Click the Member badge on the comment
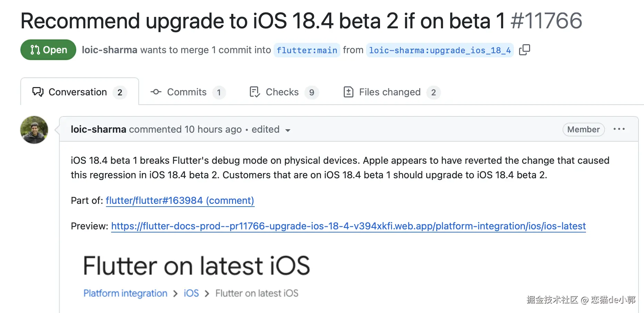Image resolution: width=644 pixels, height=313 pixels. tap(583, 130)
